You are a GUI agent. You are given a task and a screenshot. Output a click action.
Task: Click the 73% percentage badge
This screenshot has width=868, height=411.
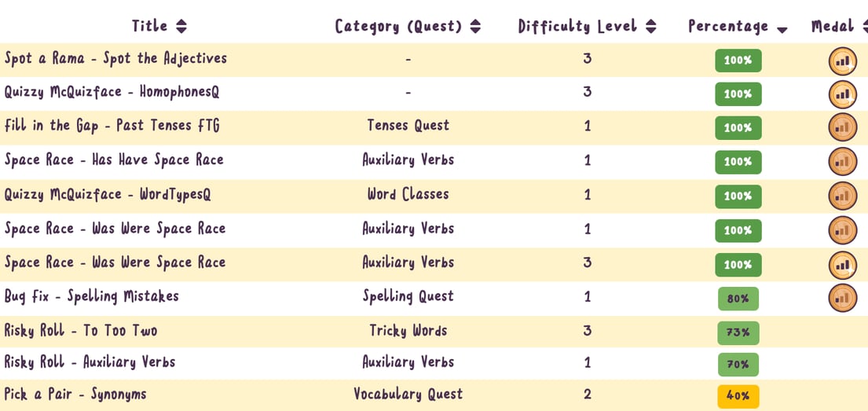[738, 332]
